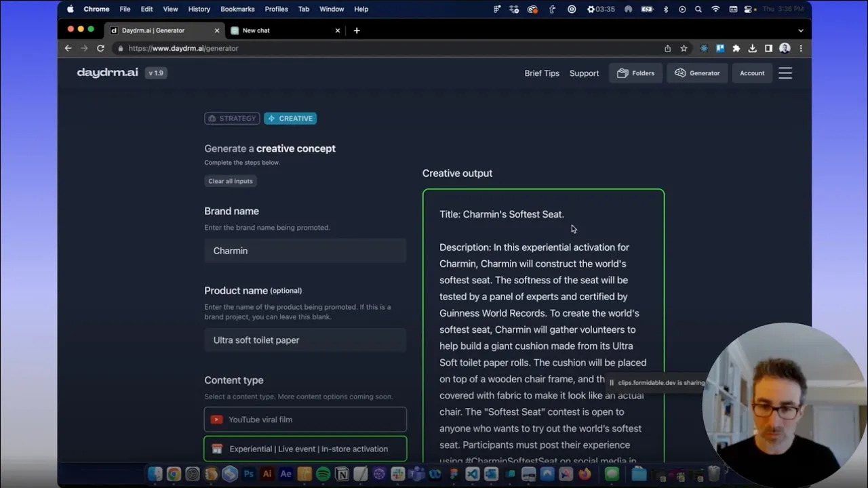Screen dimensions: 868x488
Task: Open Spotlight search in menu bar
Action: pyautogui.click(x=698, y=9)
